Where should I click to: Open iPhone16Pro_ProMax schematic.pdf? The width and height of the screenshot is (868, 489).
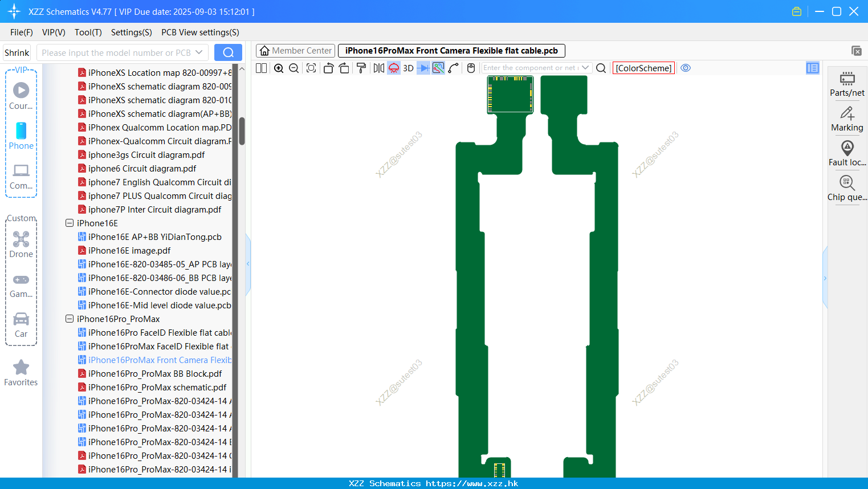(x=157, y=388)
